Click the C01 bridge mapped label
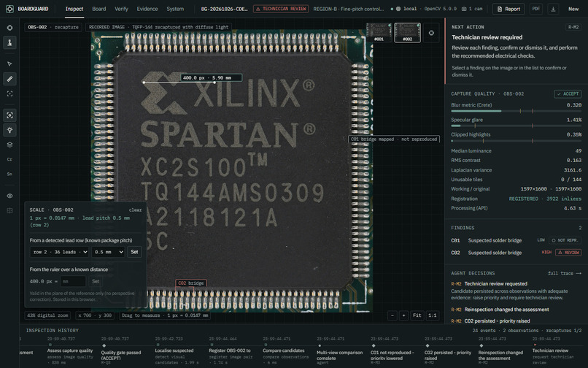This screenshot has width=588, height=368. point(394,139)
